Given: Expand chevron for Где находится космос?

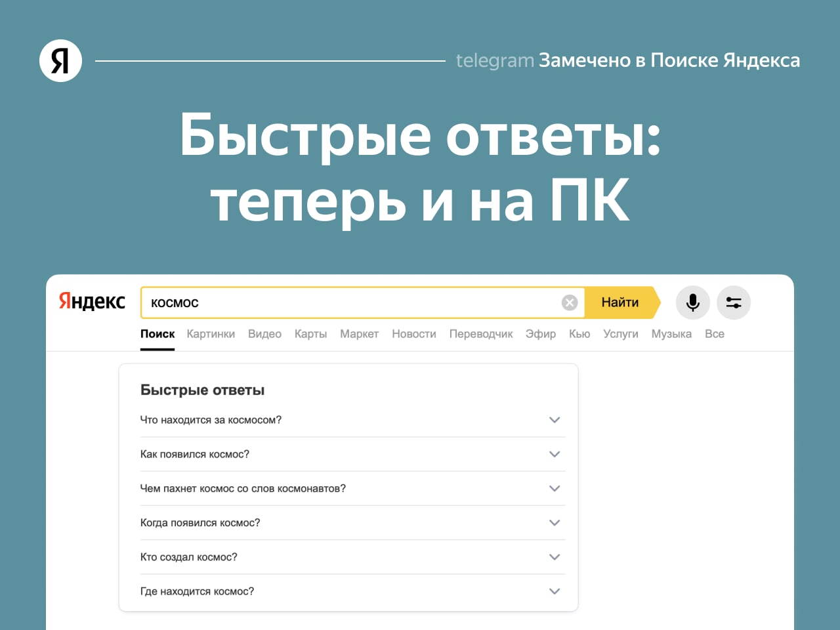Looking at the screenshot, I should point(555,591).
